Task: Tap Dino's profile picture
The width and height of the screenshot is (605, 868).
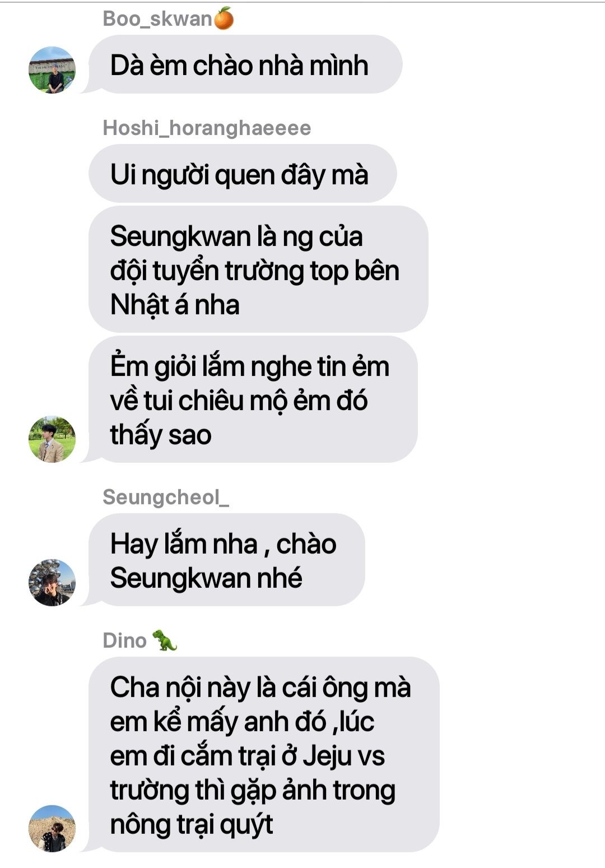Action: 52,829
